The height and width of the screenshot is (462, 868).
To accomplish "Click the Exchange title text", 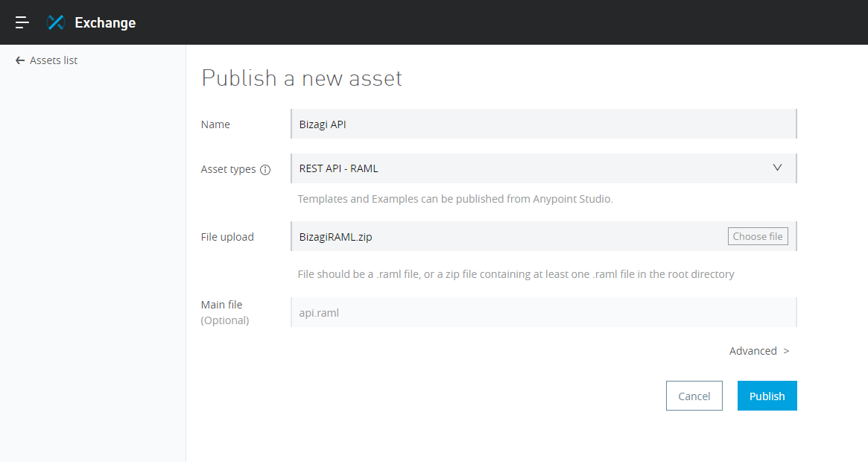I will [105, 22].
